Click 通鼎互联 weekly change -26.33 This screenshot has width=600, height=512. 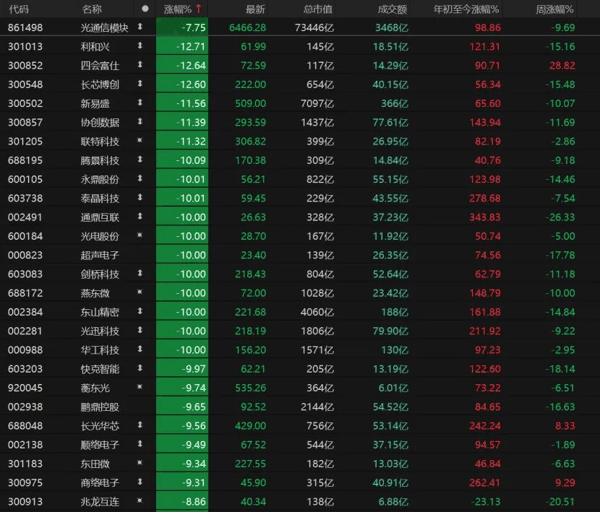[560, 217]
